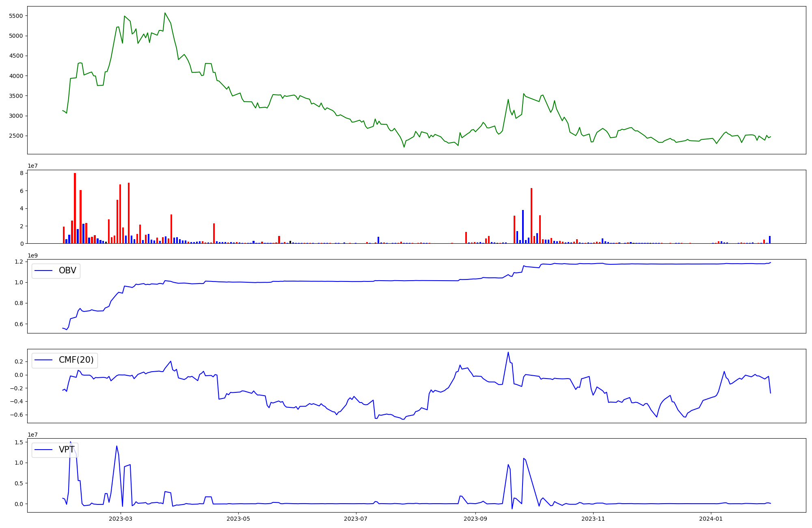The height and width of the screenshot is (528, 812).
Task: Click the 2024-01 x-axis date label
Action: tap(711, 519)
